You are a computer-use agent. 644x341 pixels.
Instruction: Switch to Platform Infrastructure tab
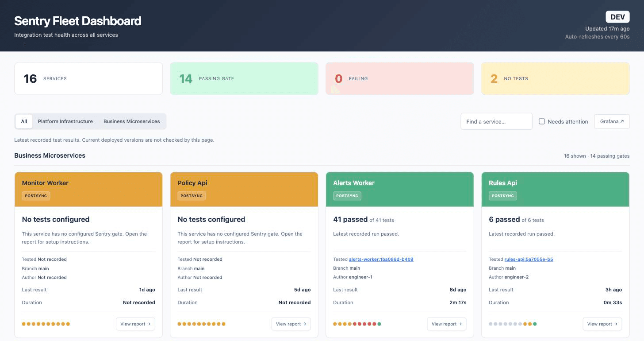[x=65, y=121]
